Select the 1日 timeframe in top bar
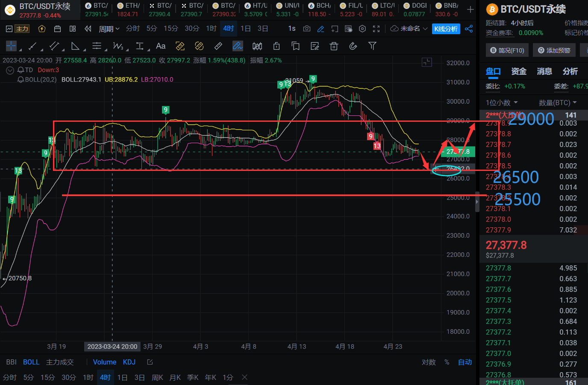This screenshot has width=588, height=385. [x=246, y=29]
